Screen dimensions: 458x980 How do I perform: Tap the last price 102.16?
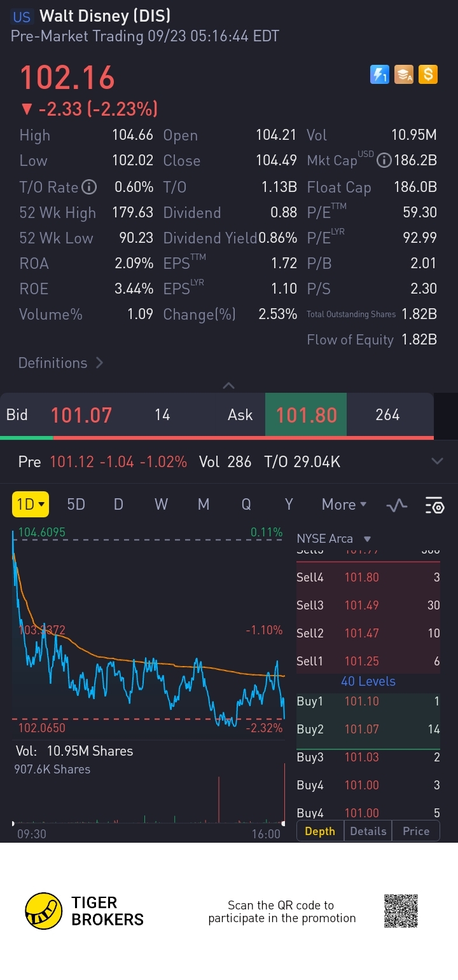coord(67,78)
